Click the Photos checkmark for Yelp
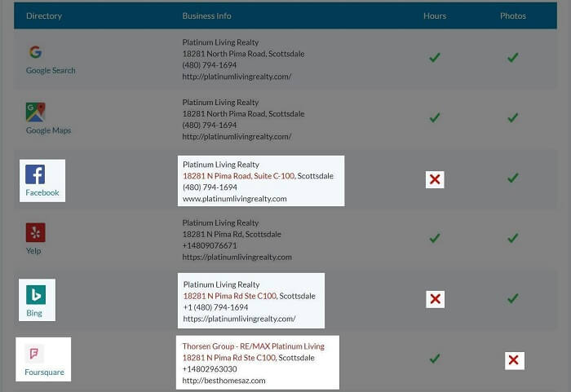Screen dimensions: 571x392 pos(513,238)
